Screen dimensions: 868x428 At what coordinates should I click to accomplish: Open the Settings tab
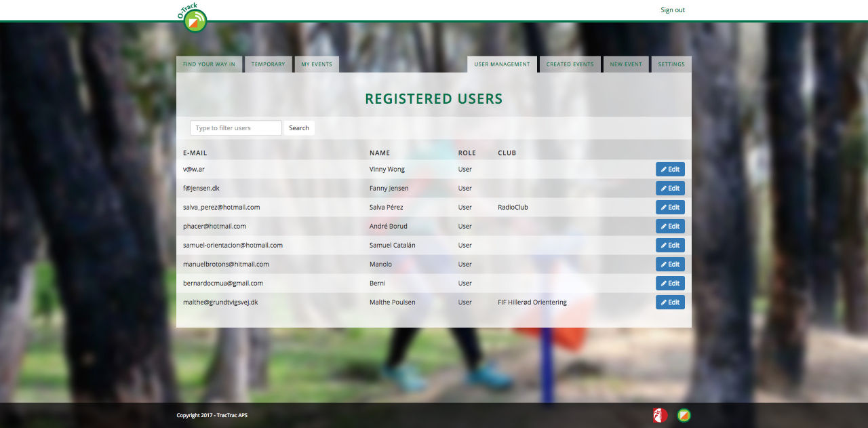(x=671, y=64)
